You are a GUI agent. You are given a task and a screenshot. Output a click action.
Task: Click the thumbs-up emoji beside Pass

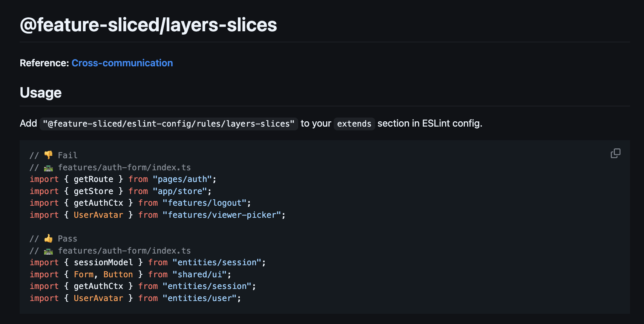click(x=49, y=238)
